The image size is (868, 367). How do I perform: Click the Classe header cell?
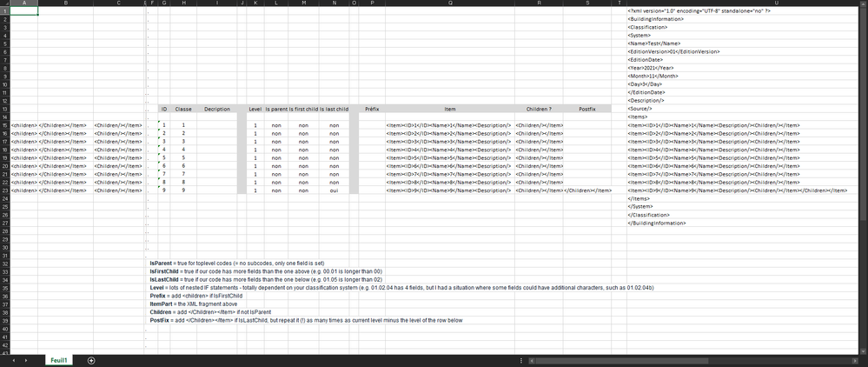tap(183, 110)
